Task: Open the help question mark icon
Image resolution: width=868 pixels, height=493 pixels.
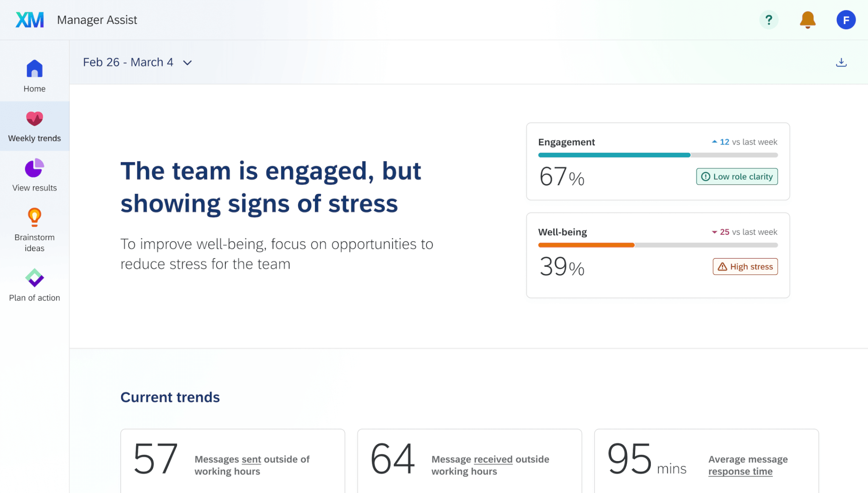Action: tap(769, 20)
